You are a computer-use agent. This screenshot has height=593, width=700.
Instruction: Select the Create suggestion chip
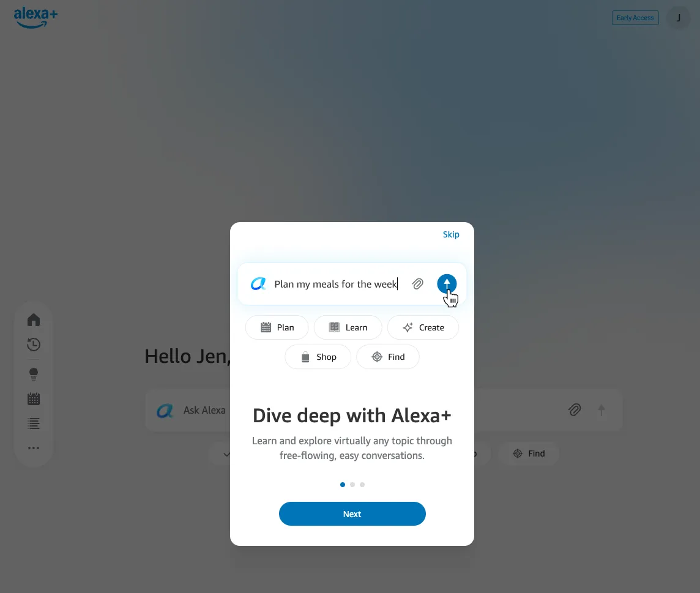coord(423,327)
